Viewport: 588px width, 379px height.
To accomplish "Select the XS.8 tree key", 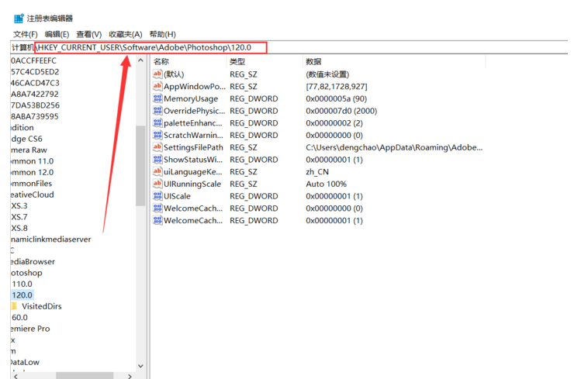I will 19,229.
